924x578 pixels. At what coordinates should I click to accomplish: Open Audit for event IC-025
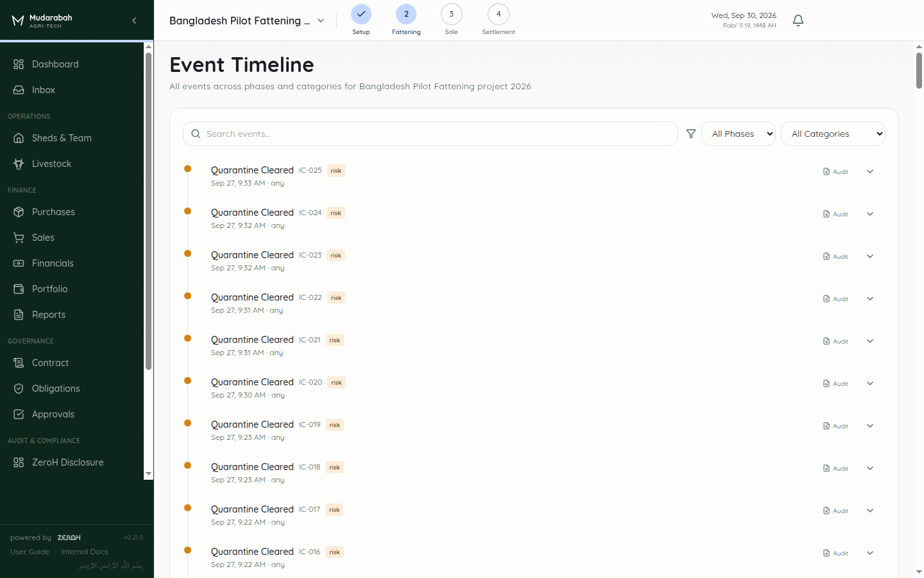(835, 171)
